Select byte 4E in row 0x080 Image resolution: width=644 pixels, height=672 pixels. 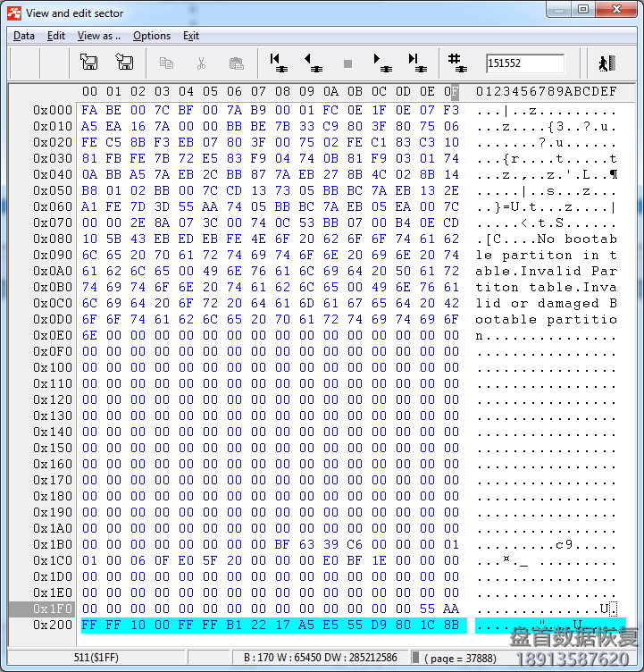point(258,239)
